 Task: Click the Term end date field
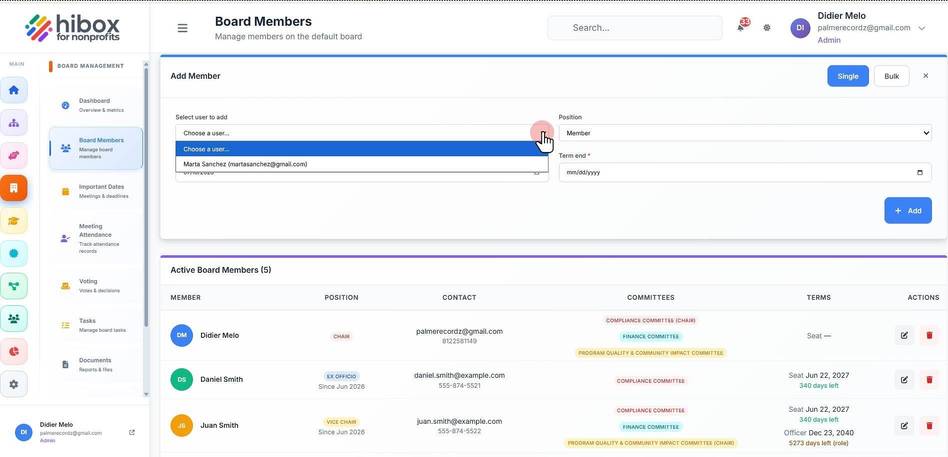[x=745, y=172]
